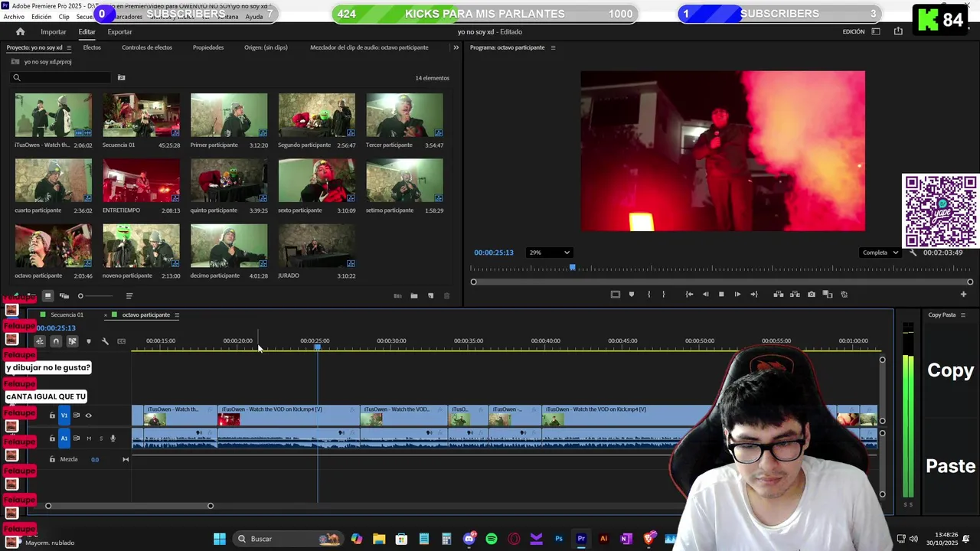Toggle Linked Selection in timeline
The width and height of the screenshot is (980, 551).
point(72,341)
